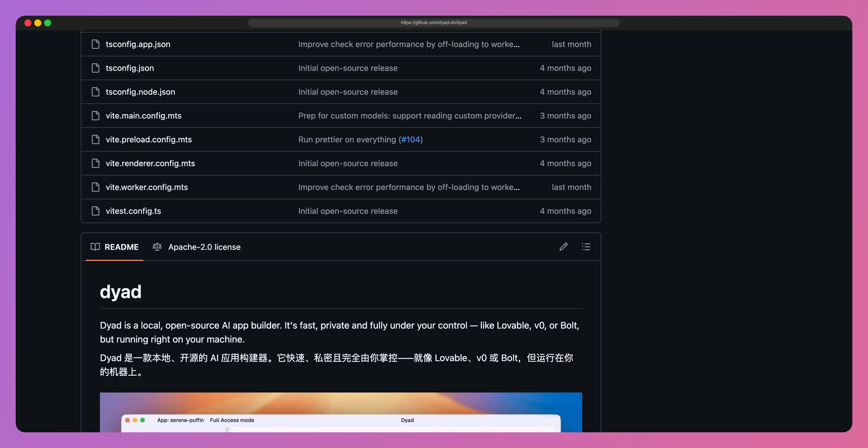Viewport: 868px width, 448px height.
Task: Click 'last month' timestamp for tsconfig.app.json
Action: (571, 44)
